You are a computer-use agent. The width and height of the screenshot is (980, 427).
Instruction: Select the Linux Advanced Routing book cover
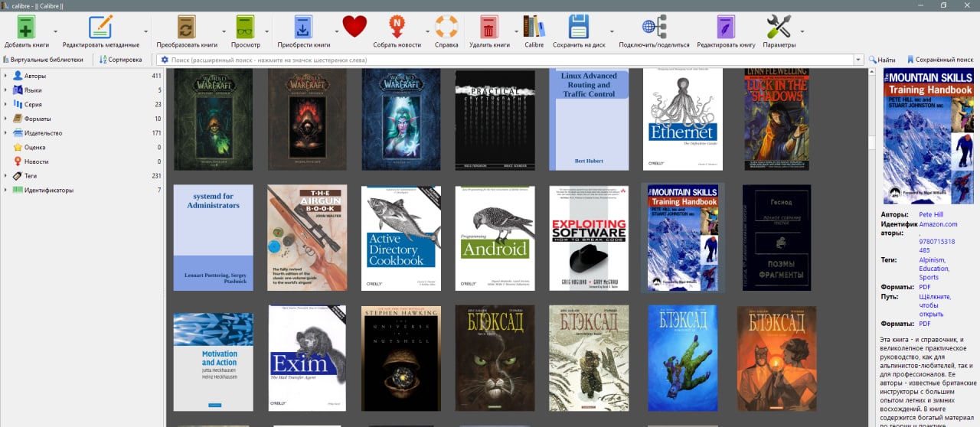589,119
